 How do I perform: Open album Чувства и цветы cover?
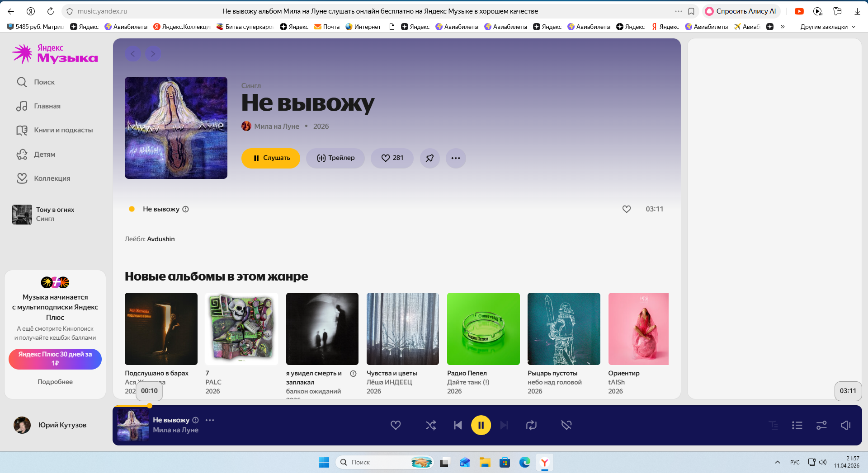pyautogui.click(x=403, y=329)
